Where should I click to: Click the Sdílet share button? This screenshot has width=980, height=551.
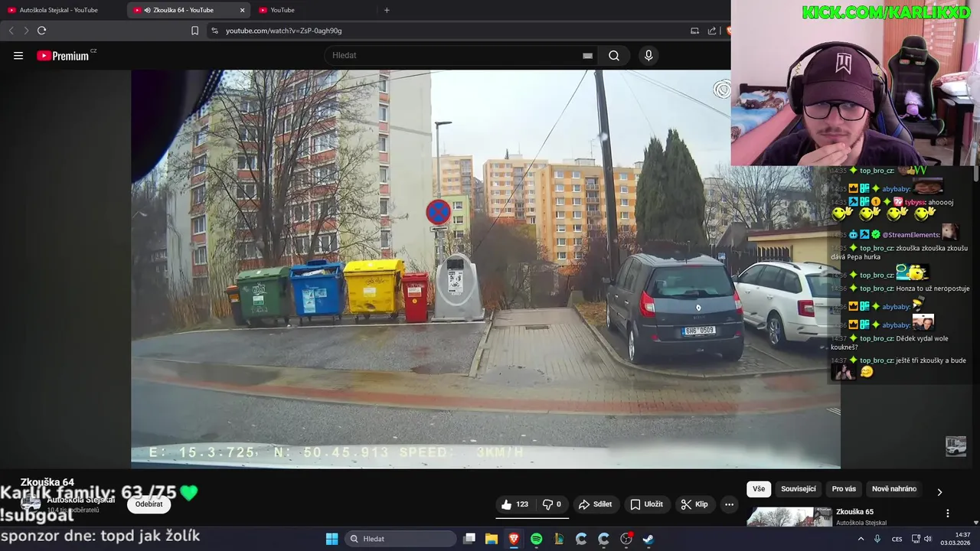click(x=596, y=504)
